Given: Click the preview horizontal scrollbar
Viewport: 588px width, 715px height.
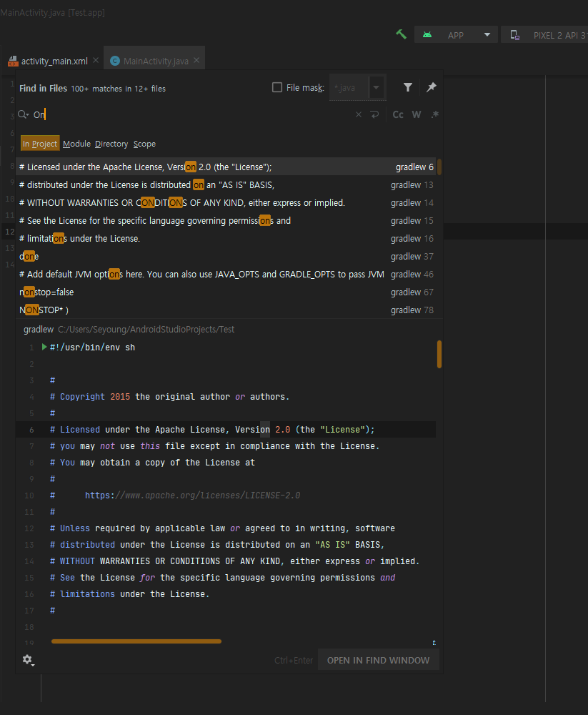Looking at the screenshot, I should click(x=136, y=641).
